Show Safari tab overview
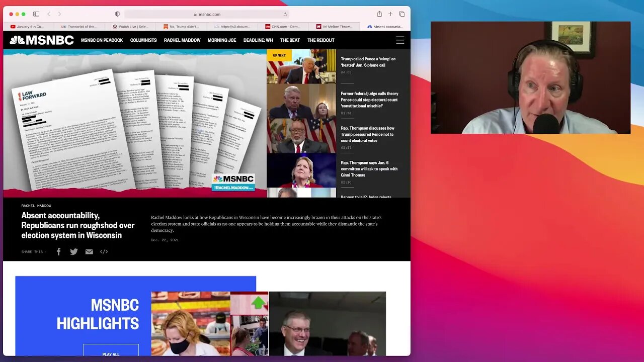The image size is (644, 362). [x=402, y=14]
